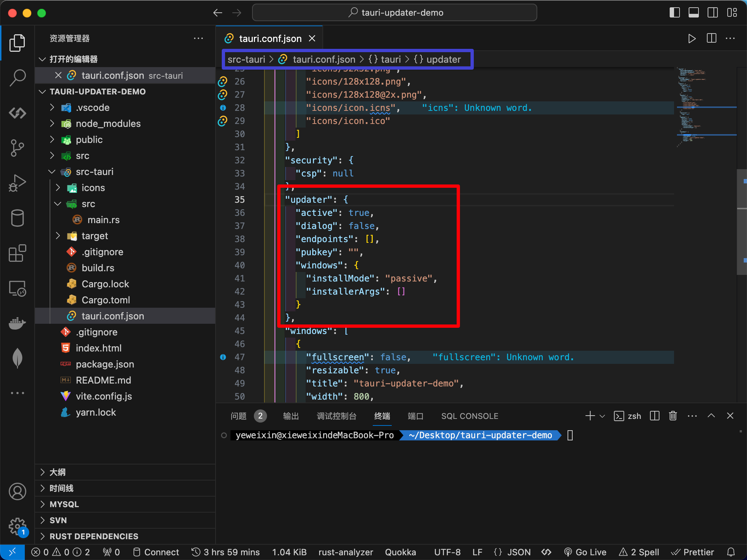Viewport: 747px width, 560px height.
Task: Click Go Live in the status bar
Action: pyautogui.click(x=585, y=552)
